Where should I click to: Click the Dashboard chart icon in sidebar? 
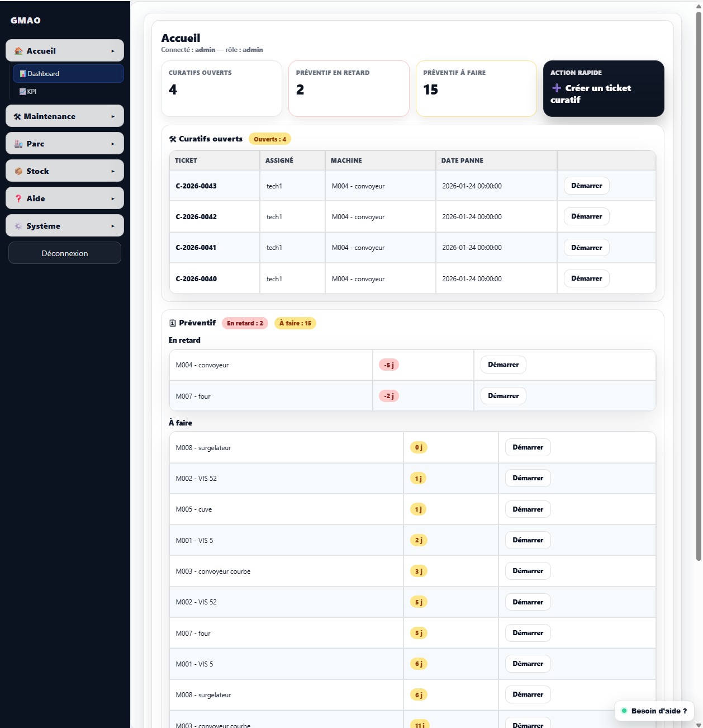(x=23, y=74)
